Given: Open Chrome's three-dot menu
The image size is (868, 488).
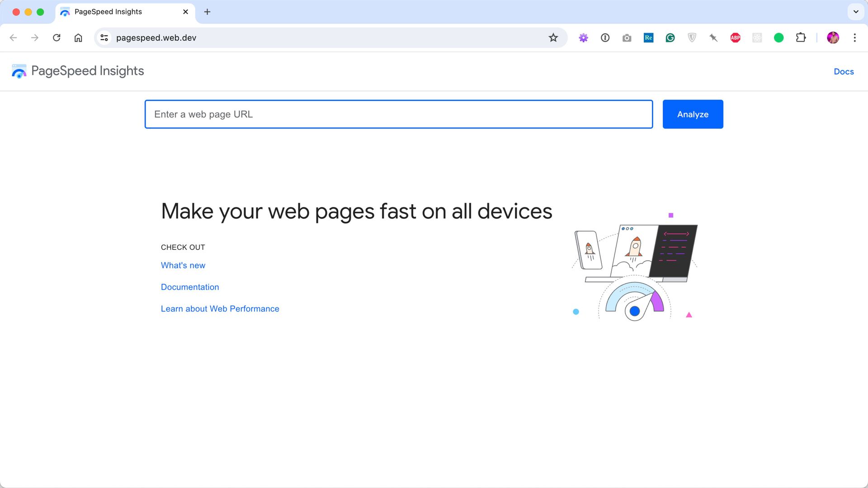Looking at the screenshot, I should click(x=854, y=38).
